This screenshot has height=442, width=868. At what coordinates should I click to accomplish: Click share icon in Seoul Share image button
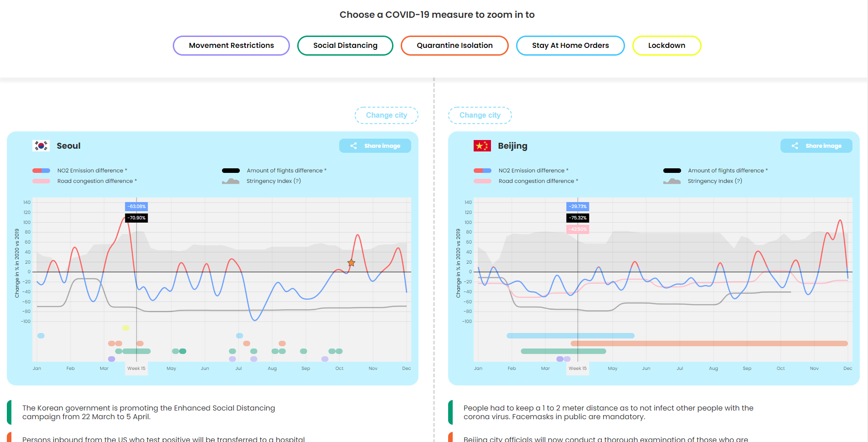coord(353,146)
